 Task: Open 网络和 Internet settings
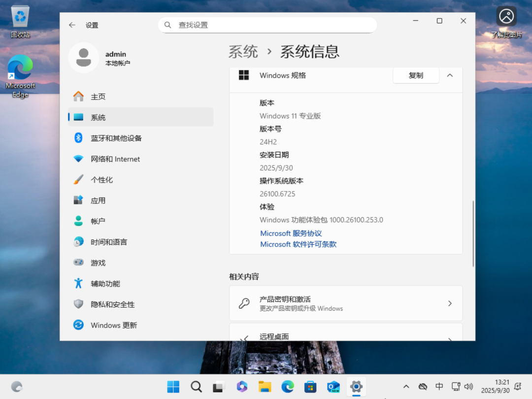(x=141, y=159)
